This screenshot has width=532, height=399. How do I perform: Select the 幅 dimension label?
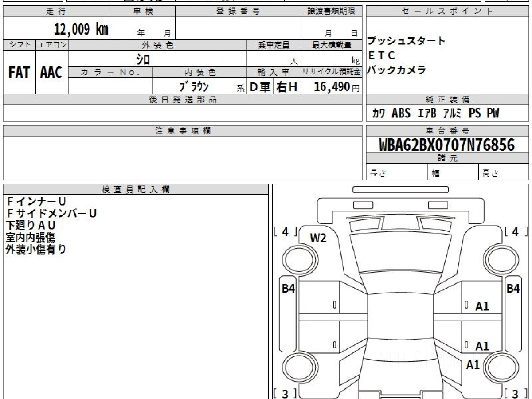pyautogui.click(x=436, y=174)
